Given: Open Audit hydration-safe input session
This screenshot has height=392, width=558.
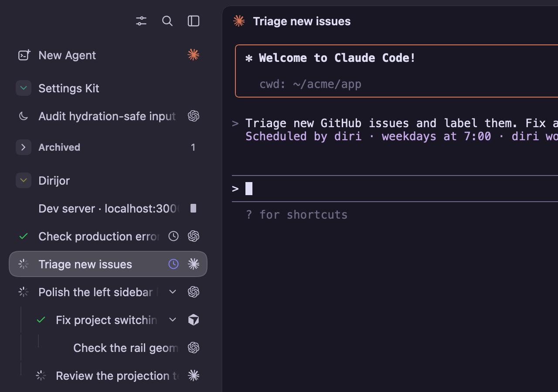Looking at the screenshot, I should (x=108, y=116).
